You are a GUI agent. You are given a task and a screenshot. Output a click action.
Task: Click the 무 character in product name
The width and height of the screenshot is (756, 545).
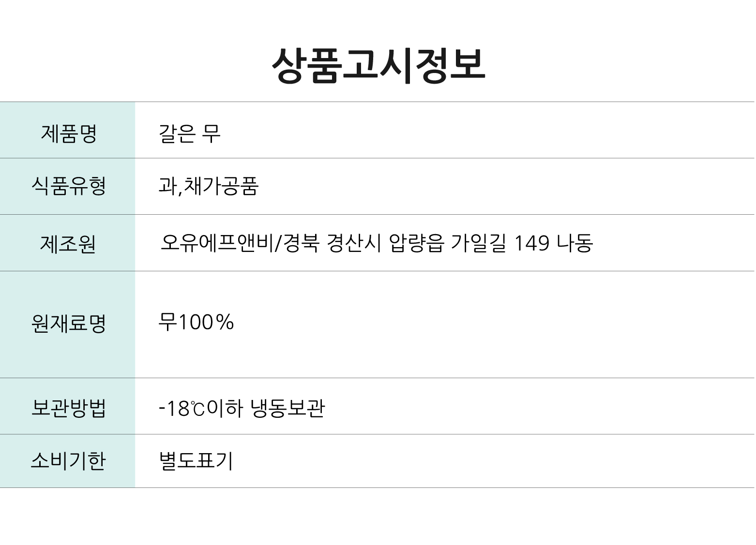pyautogui.click(x=211, y=133)
